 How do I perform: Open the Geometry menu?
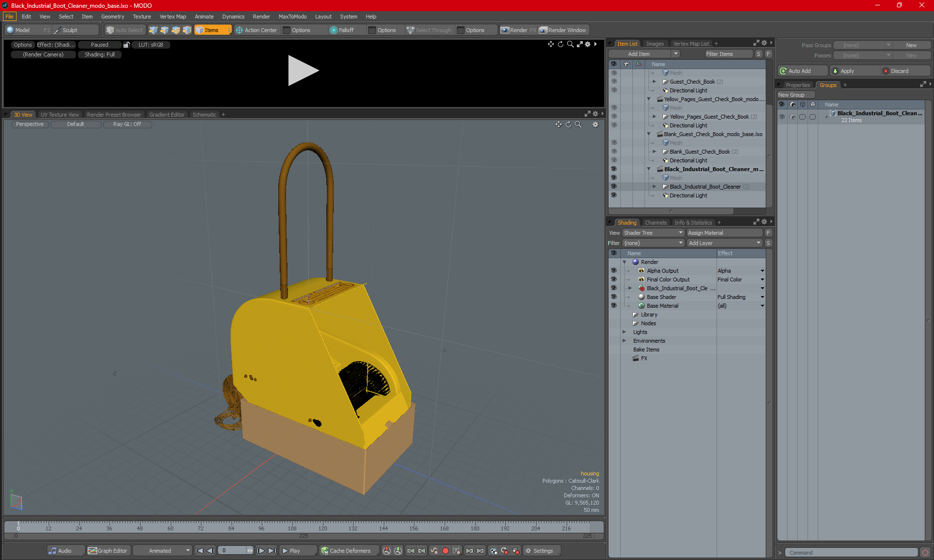pyautogui.click(x=112, y=17)
